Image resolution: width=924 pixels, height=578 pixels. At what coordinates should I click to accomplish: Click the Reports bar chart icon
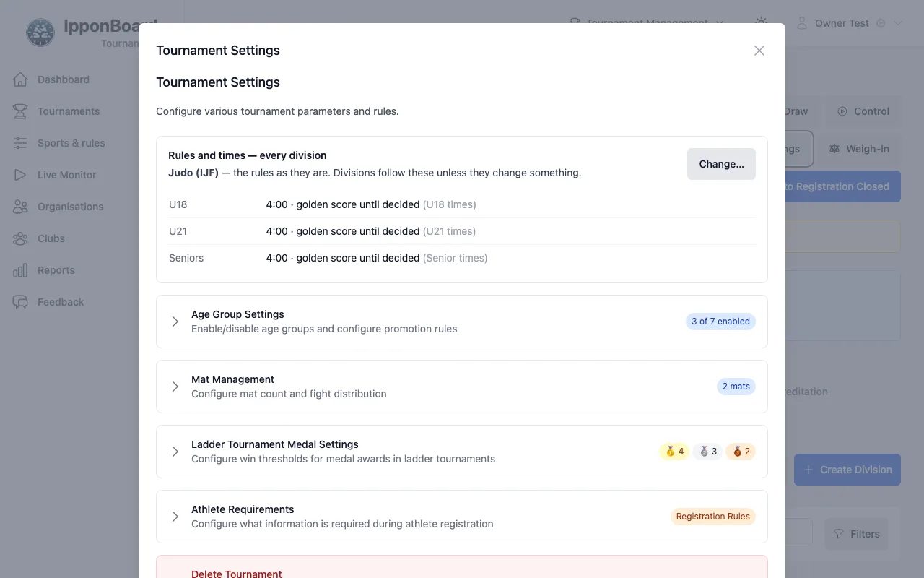(20, 270)
